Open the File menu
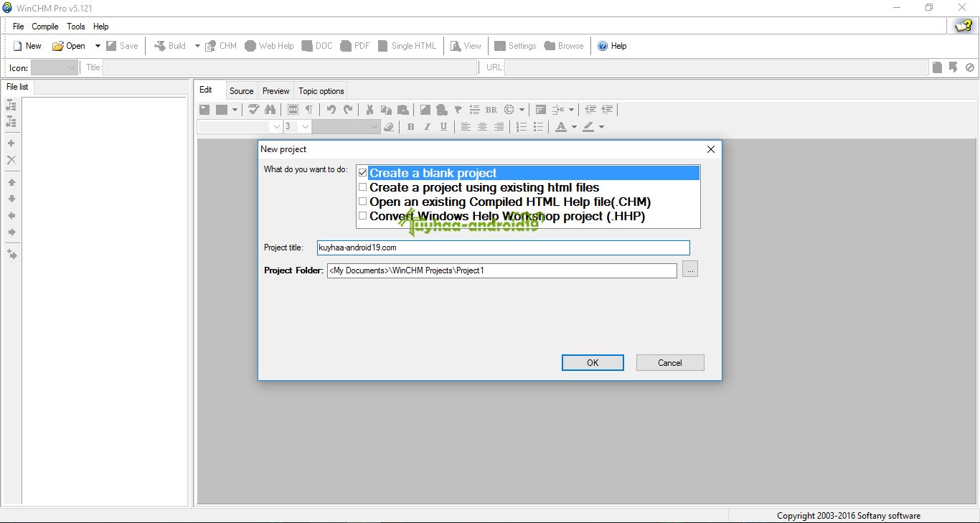Viewport: 980px width, 523px height. pos(19,27)
